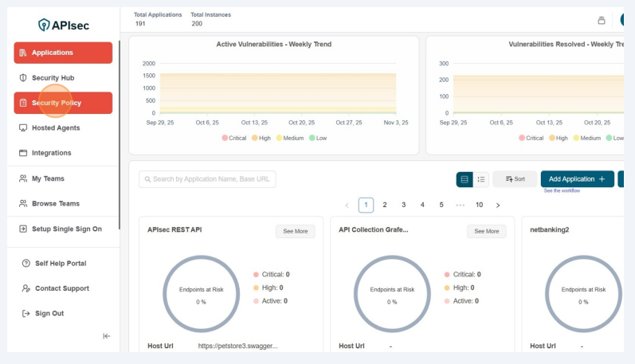Image resolution: width=635 pixels, height=364 pixels.
Task: Expand pagination ellipsis for more pages
Action: (x=461, y=205)
